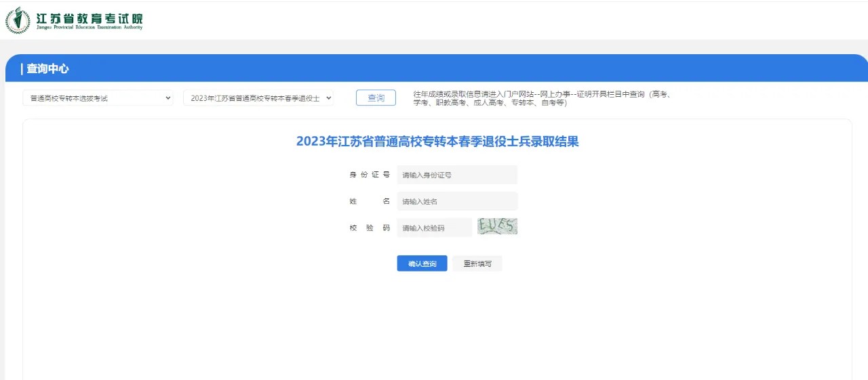868x380 pixels.
Task: Click the 查询 button
Action: pos(376,98)
